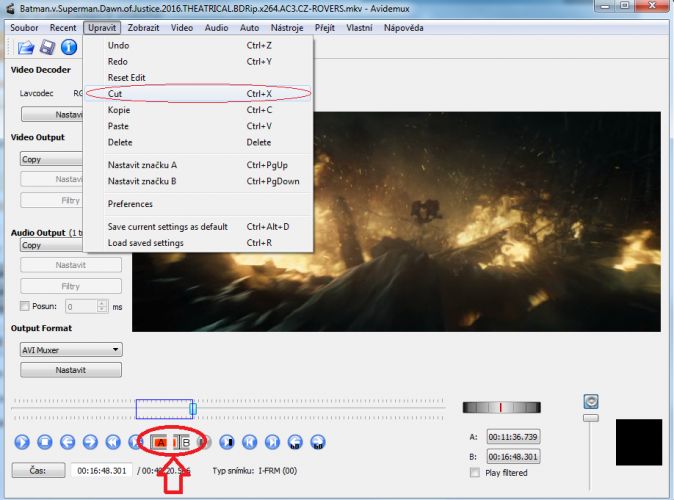Click the volume speaker icon
Screen dimensions: 674x500
click(x=591, y=402)
